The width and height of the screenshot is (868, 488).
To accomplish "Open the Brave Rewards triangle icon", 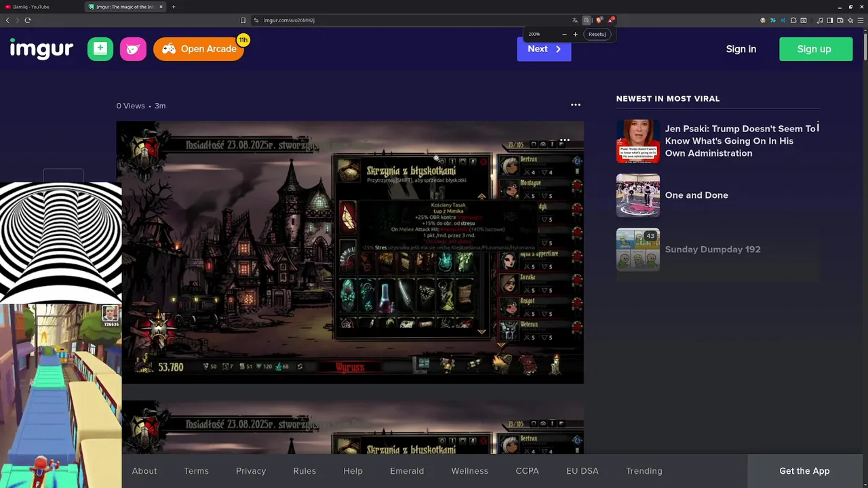I will tap(611, 20).
